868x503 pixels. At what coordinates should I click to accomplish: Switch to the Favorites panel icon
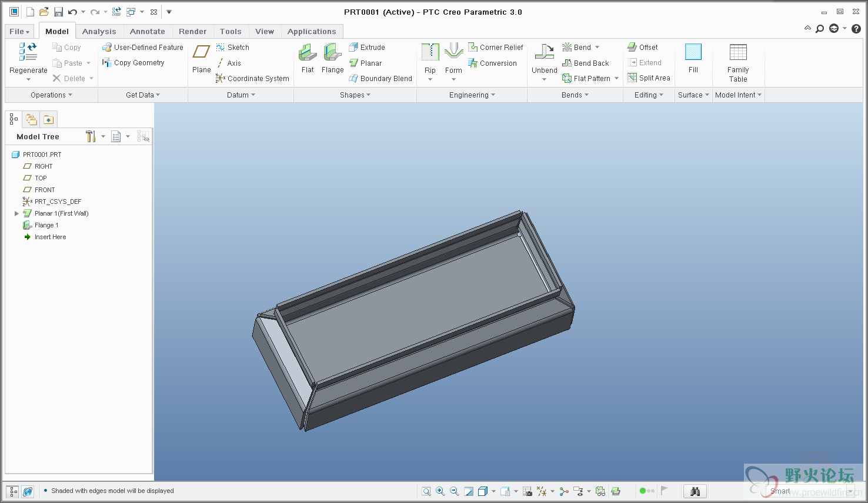click(x=48, y=120)
